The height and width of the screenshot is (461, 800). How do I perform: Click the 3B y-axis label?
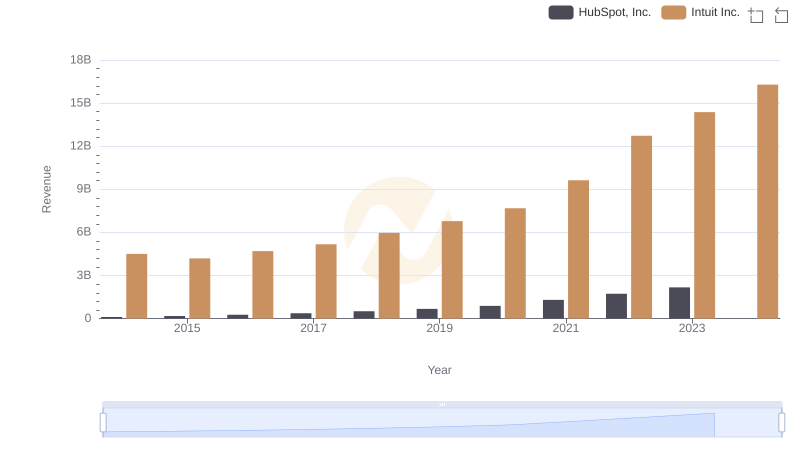[84, 275]
